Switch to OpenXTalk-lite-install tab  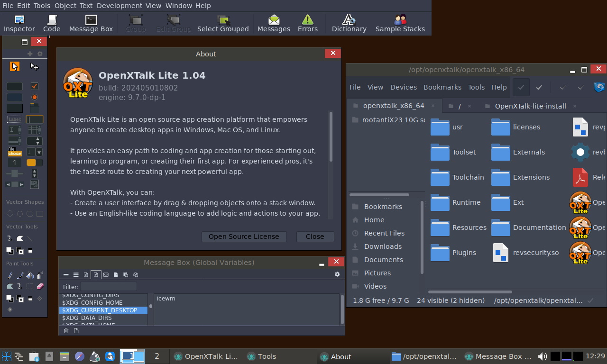(530, 106)
